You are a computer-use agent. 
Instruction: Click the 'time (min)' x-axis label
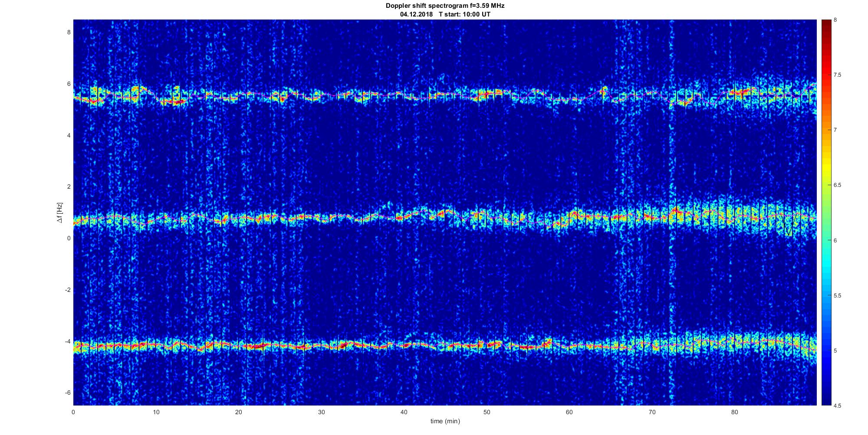(x=445, y=421)
